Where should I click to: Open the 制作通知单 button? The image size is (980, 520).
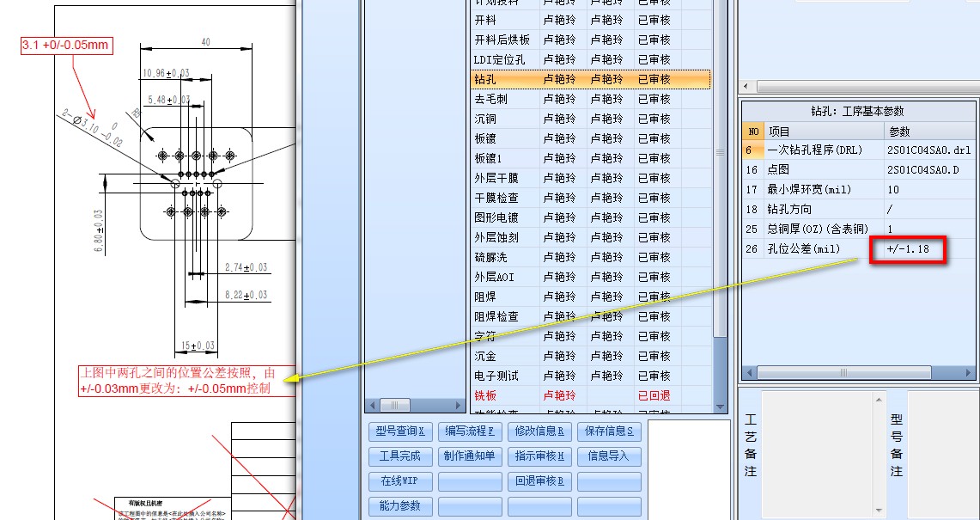(469, 456)
